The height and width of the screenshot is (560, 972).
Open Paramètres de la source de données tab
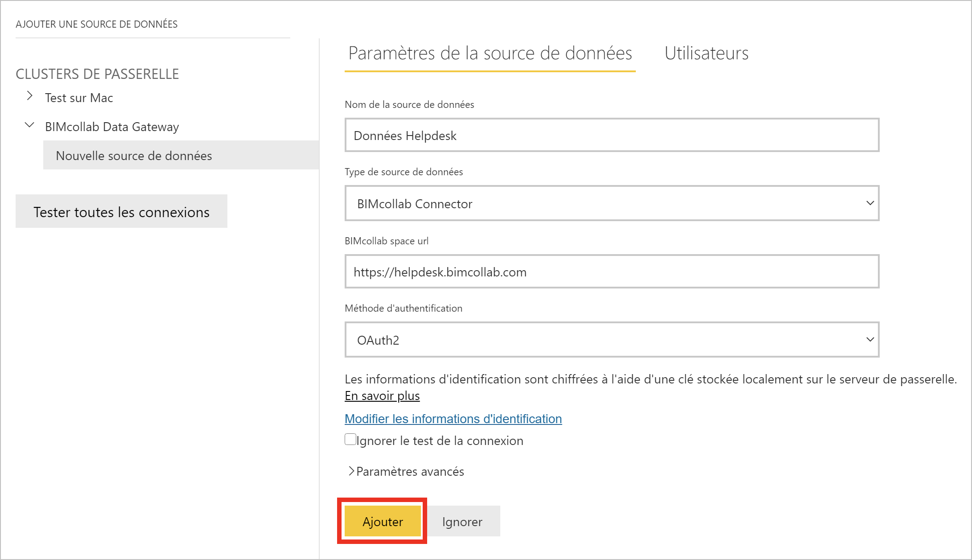[490, 53]
